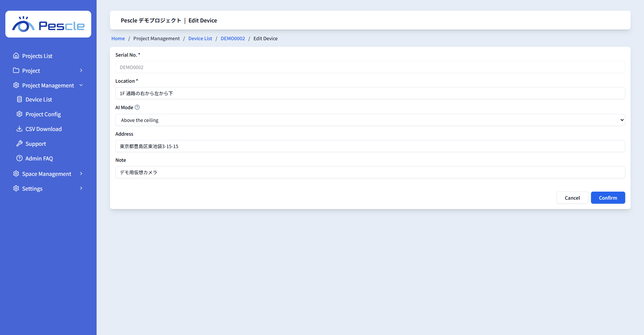Click the Projects List home icon

coord(16,56)
